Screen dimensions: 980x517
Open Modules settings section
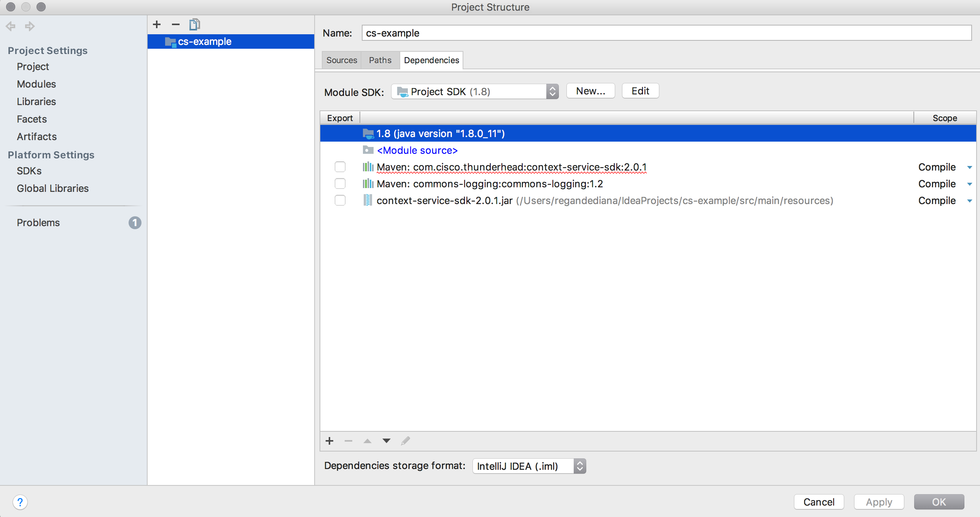click(x=36, y=84)
